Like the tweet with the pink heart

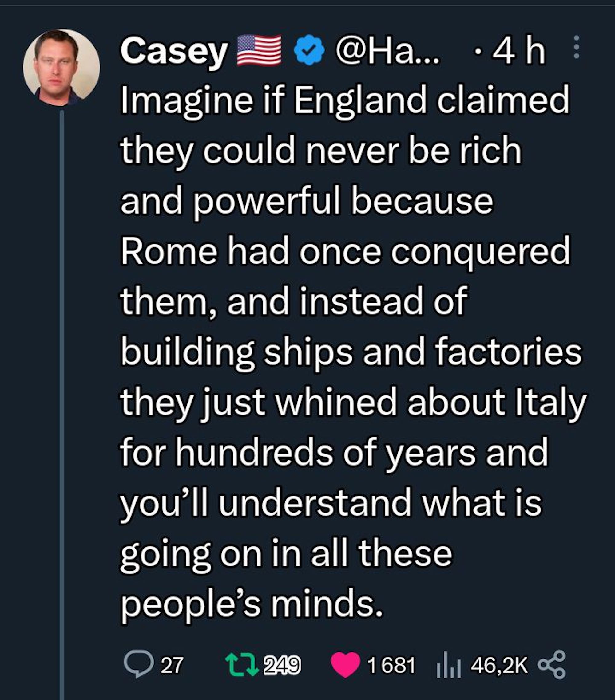345,665
